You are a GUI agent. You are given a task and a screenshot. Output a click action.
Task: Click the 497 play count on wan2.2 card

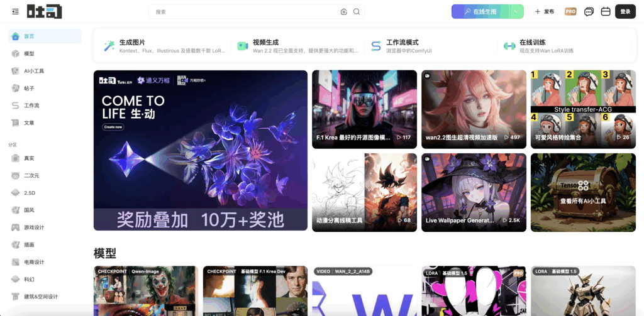point(512,138)
